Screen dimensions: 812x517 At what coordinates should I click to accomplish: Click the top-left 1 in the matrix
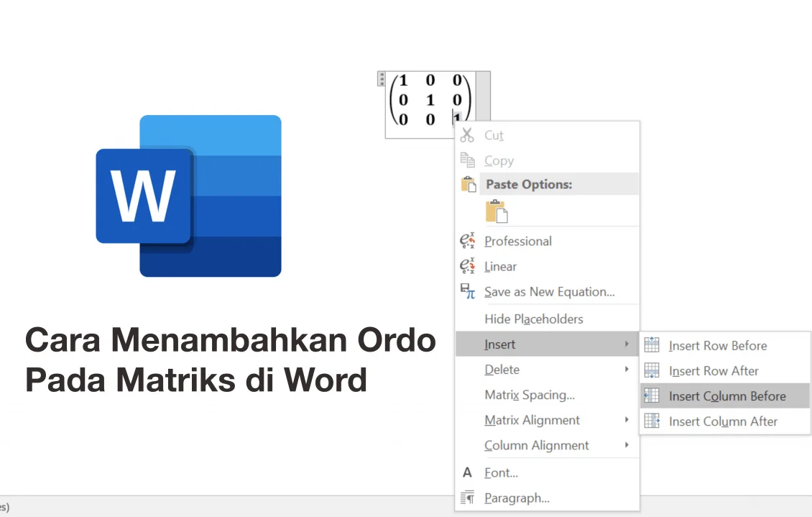point(403,81)
